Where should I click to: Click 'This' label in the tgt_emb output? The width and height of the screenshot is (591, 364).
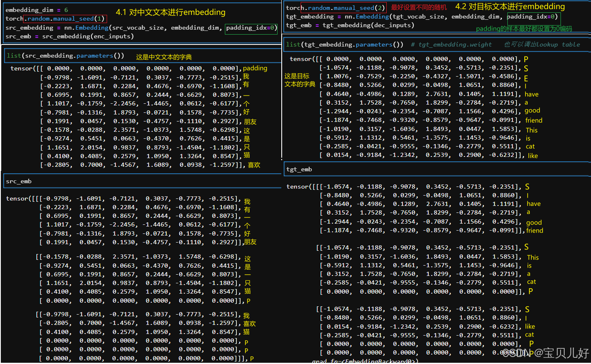533,257
